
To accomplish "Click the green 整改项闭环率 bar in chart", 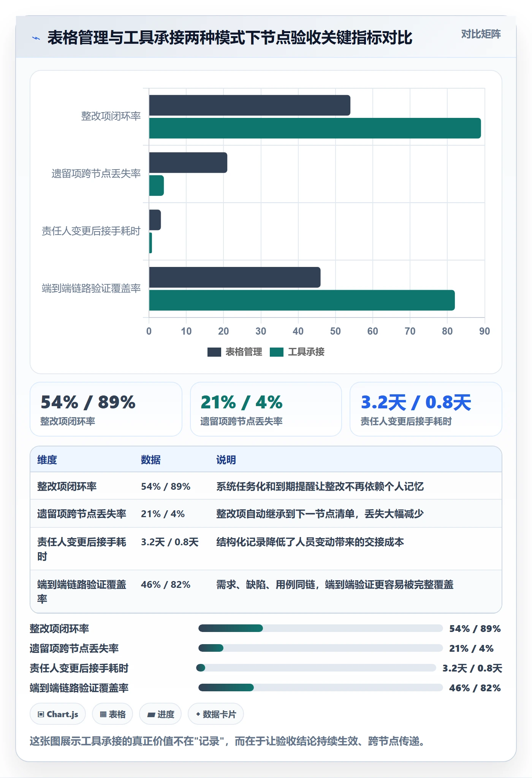I will click(315, 128).
